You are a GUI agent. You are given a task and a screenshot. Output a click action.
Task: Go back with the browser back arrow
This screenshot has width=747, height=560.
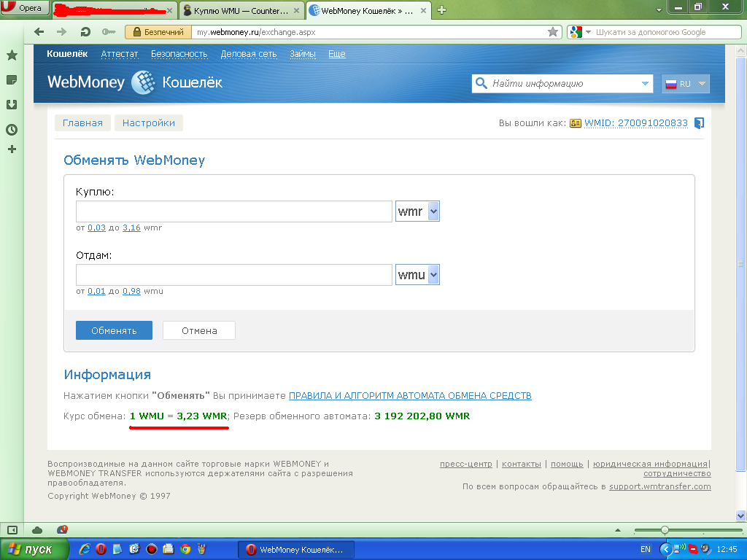pos(39,32)
